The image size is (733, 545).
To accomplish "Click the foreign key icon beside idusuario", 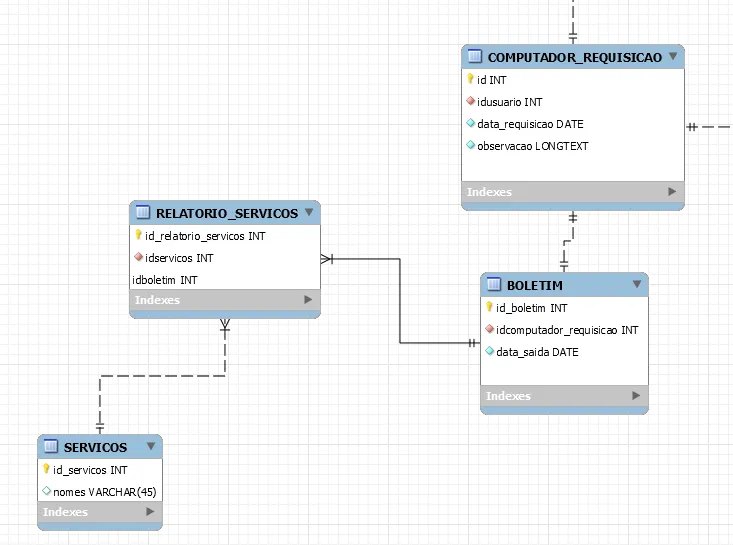I will tap(470, 102).
